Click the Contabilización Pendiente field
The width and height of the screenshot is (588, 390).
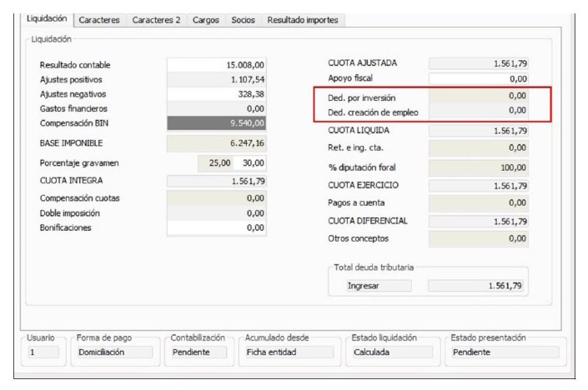pyautogui.click(x=199, y=352)
